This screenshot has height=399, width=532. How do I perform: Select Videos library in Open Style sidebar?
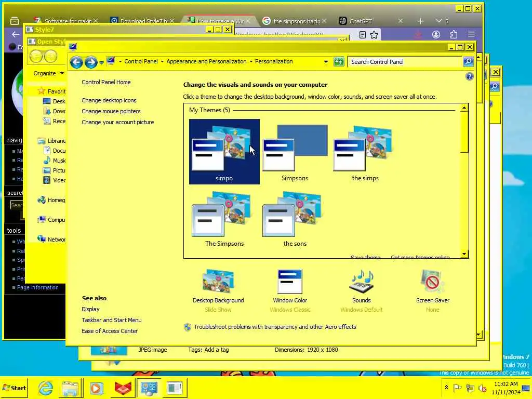(54, 180)
